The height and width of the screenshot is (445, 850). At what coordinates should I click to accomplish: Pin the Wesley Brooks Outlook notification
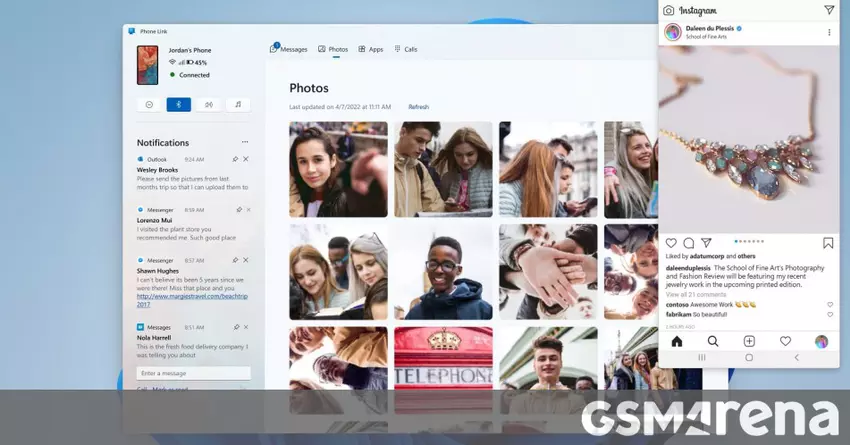[235, 159]
